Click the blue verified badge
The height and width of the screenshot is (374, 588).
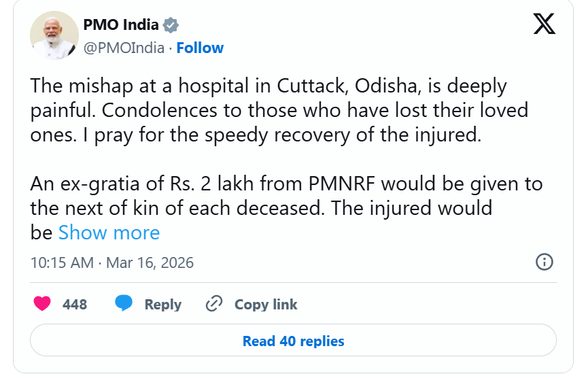point(171,26)
